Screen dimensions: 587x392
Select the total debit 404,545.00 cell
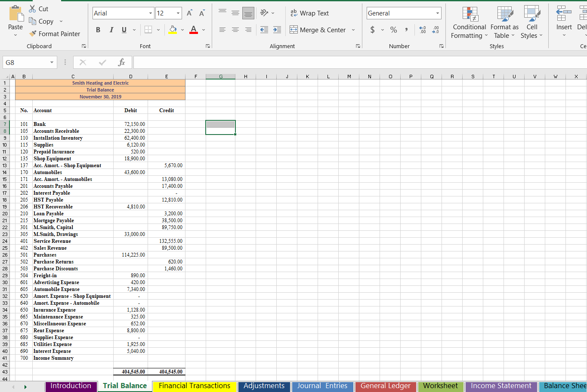(130, 372)
